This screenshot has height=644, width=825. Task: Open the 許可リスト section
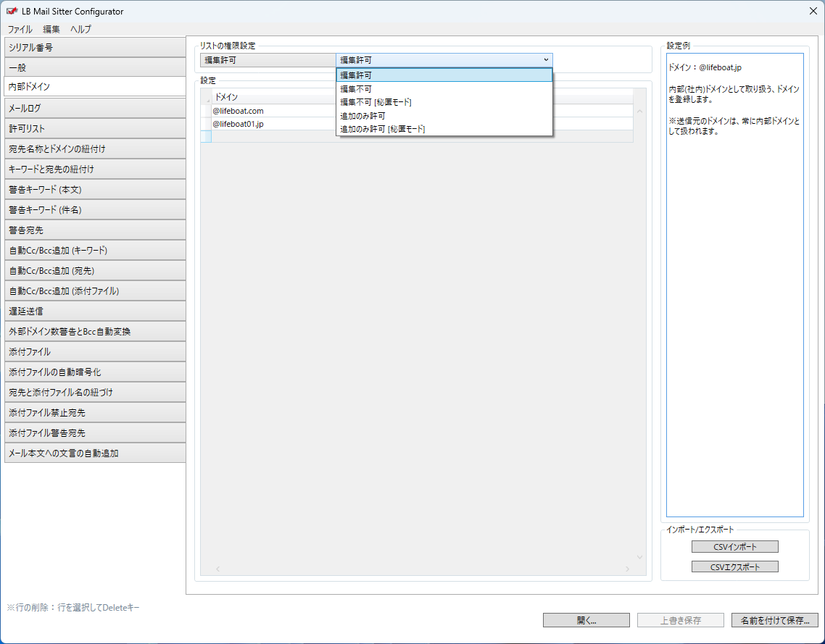coord(93,129)
